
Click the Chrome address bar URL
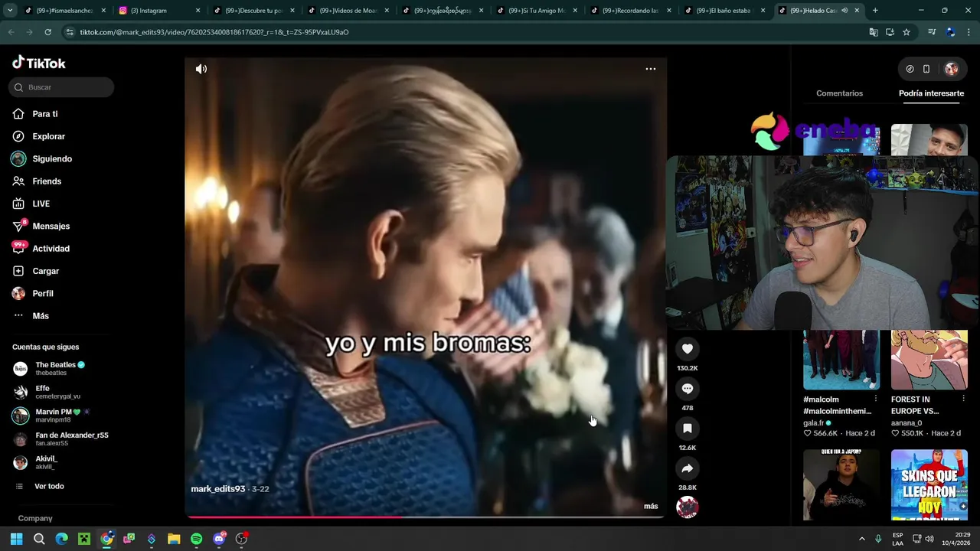tap(214, 32)
